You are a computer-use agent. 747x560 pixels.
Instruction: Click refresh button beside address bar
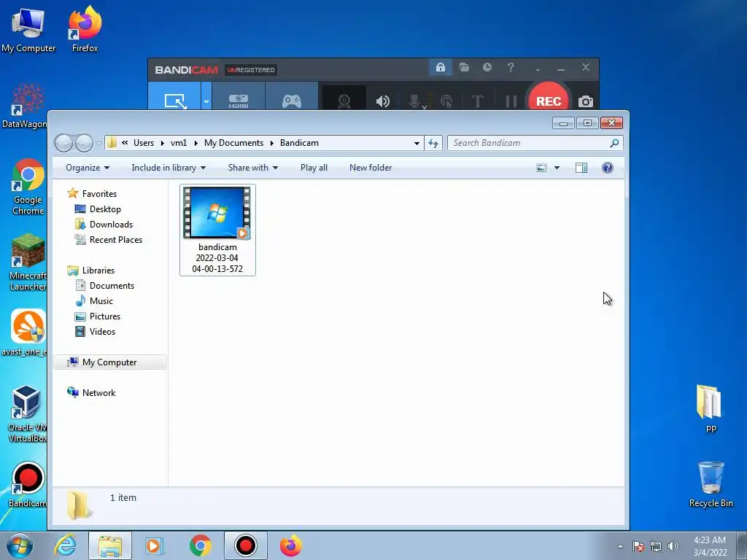(x=433, y=143)
